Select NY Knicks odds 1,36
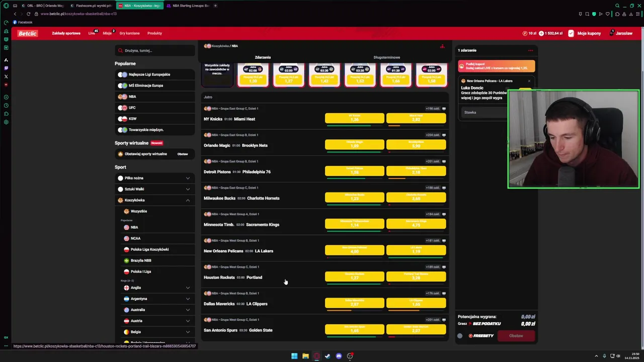This screenshot has width=644, height=362. tap(355, 118)
